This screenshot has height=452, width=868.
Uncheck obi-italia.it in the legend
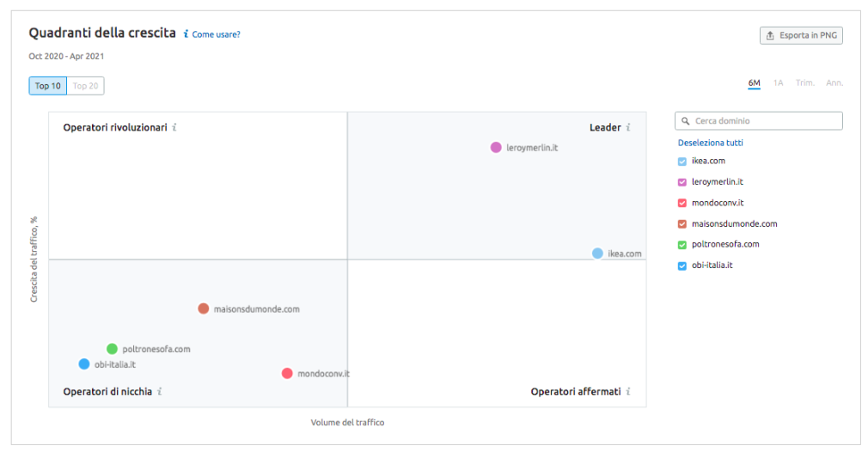(682, 266)
